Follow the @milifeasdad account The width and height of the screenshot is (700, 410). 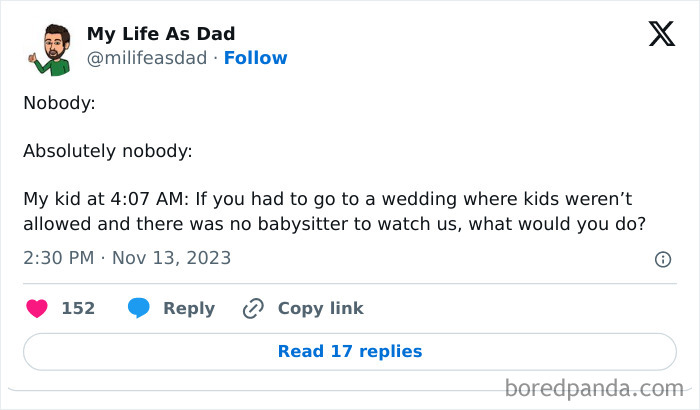(x=255, y=58)
